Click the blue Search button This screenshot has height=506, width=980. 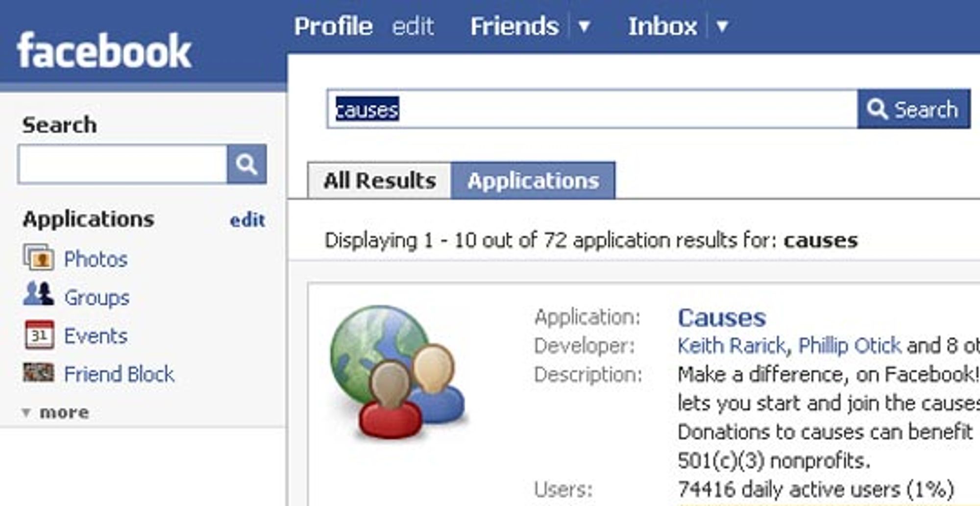click(914, 109)
